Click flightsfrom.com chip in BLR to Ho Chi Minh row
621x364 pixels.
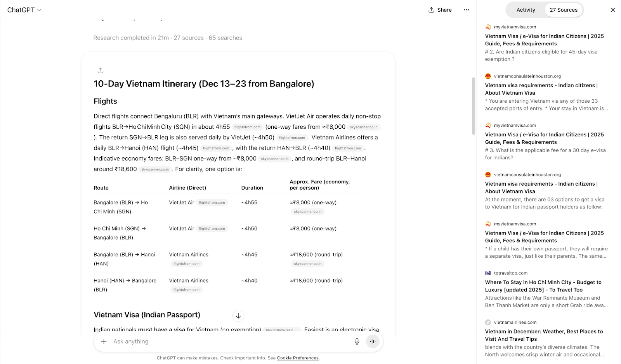pyautogui.click(x=212, y=203)
